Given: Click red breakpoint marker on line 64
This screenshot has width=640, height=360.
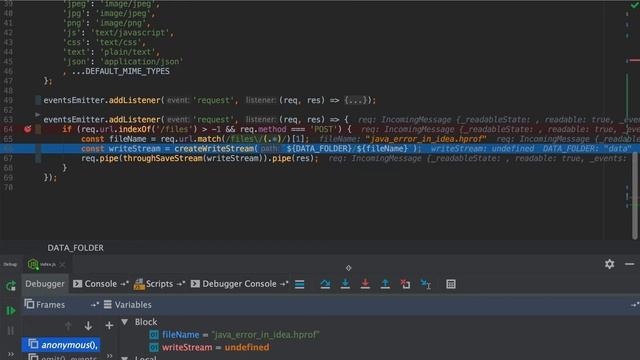Looking at the screenshot, I should click(27, 129).
